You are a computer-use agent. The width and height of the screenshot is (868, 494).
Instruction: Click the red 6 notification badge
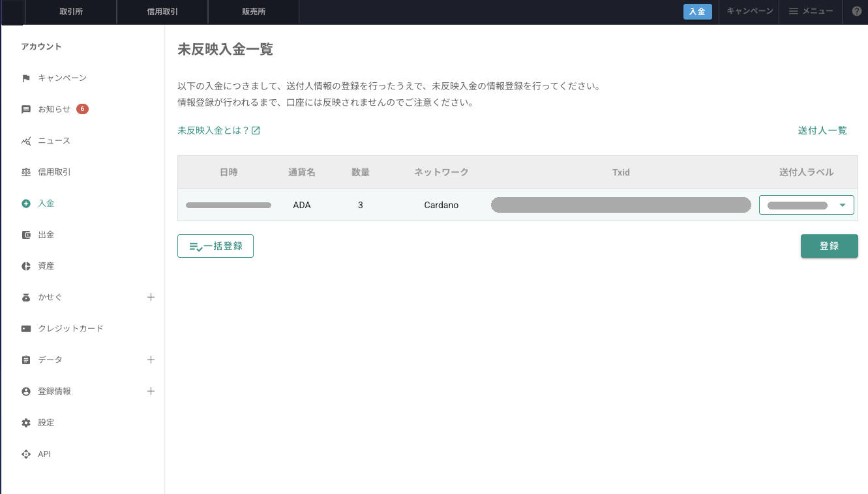82,109
